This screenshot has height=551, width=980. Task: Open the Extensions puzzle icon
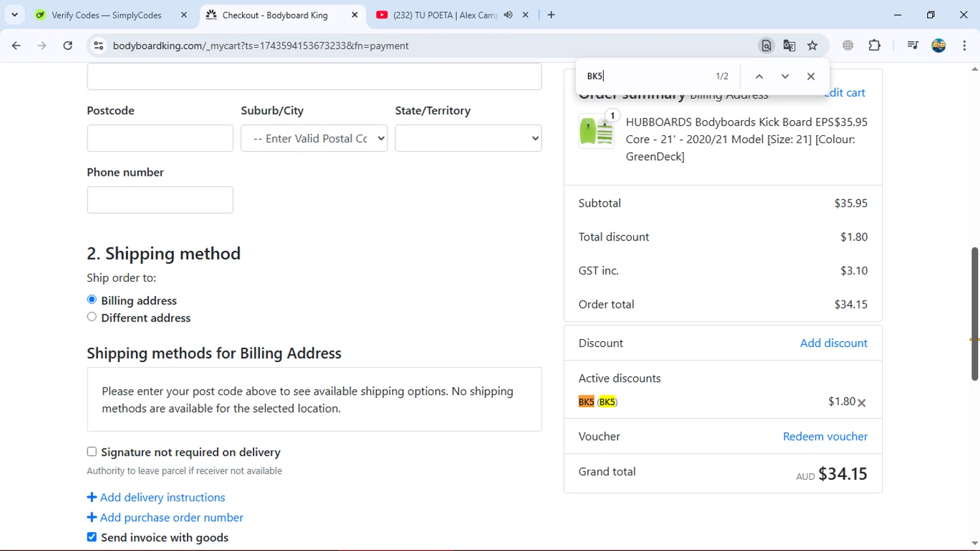[x=875, y=46]
